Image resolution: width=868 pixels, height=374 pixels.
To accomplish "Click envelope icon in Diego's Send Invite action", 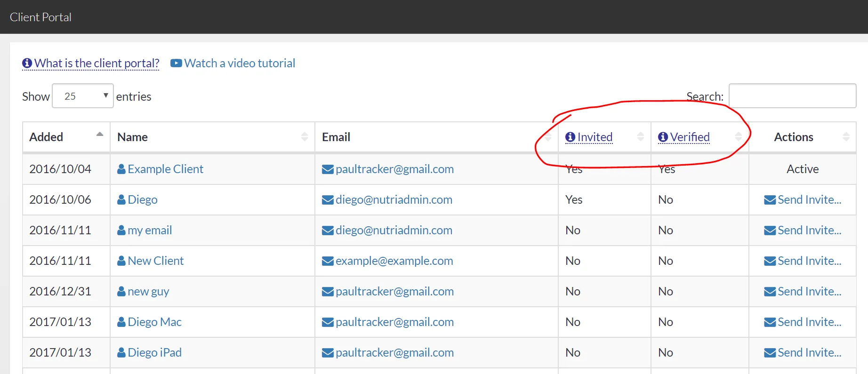I will (770, 200).
